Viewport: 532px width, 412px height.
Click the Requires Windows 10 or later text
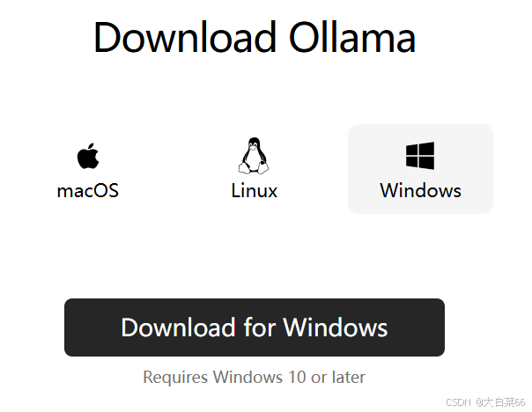(x=255, y=377)
